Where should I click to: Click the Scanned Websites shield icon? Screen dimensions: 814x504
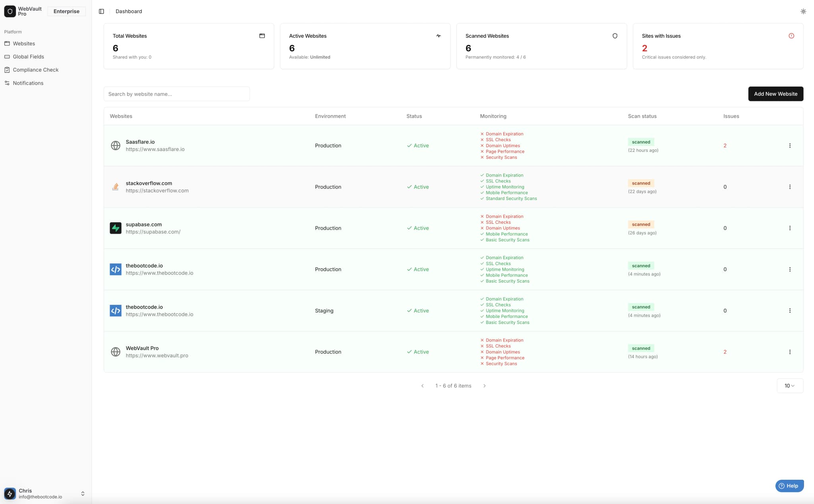coord(615,36)
